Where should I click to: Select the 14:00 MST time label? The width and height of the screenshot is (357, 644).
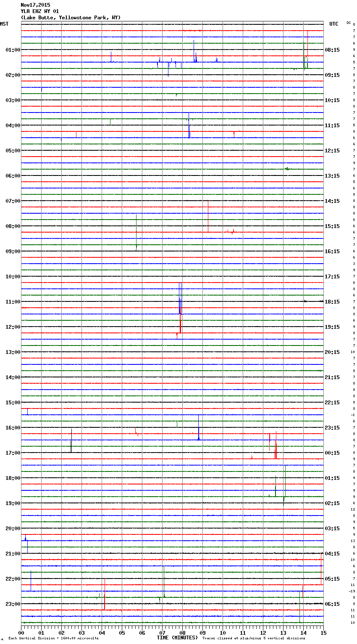(x=13, y=377)
